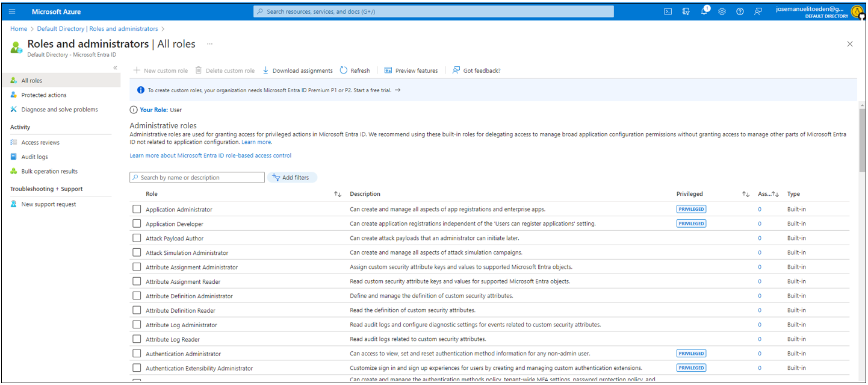The height and width of the screenshot is (385, 868).
Task: Follow the short Learn more link
Action: [x=256, y=142]
